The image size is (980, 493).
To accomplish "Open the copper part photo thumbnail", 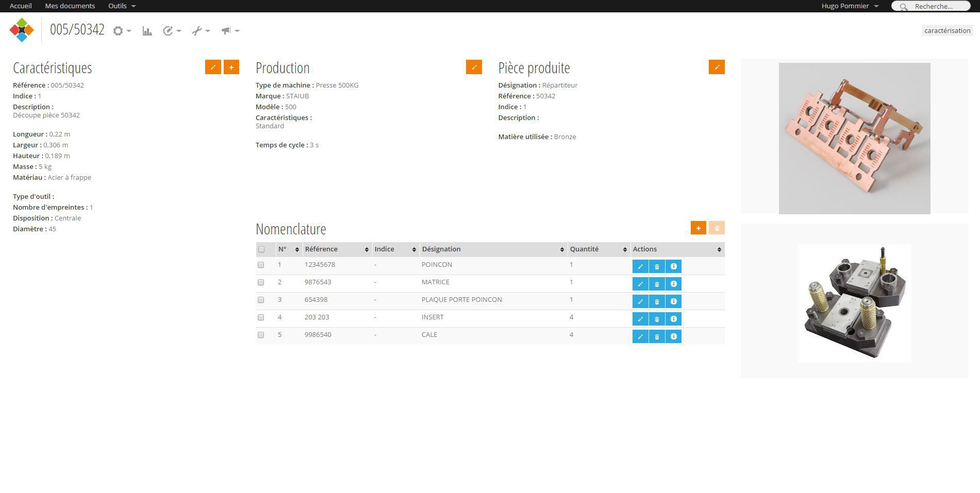I will (855, 139).
